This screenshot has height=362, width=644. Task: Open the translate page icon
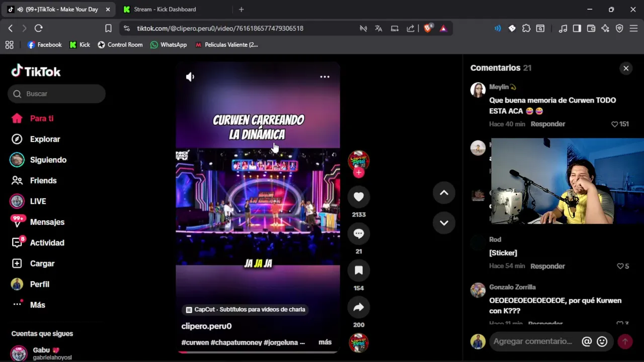pyautogui.click(x=378, y=28)
